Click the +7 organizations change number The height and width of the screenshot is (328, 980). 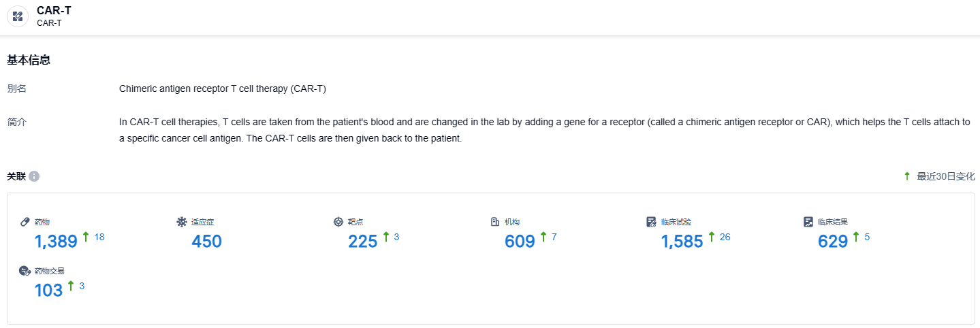(x=554, y=237)
